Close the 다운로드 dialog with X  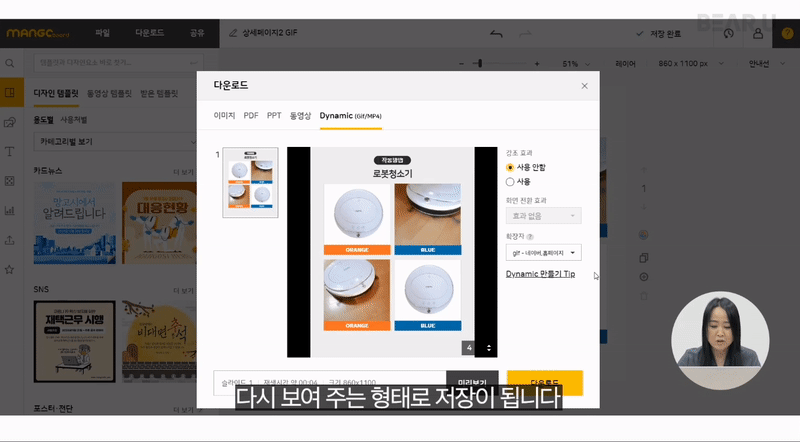tap(585, 86)
